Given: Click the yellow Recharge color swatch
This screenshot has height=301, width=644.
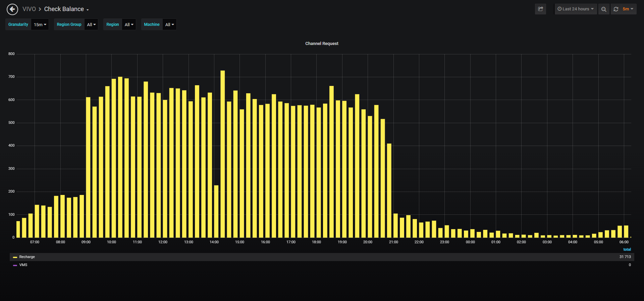Looking at the screenshot, I should coord(15,257).
